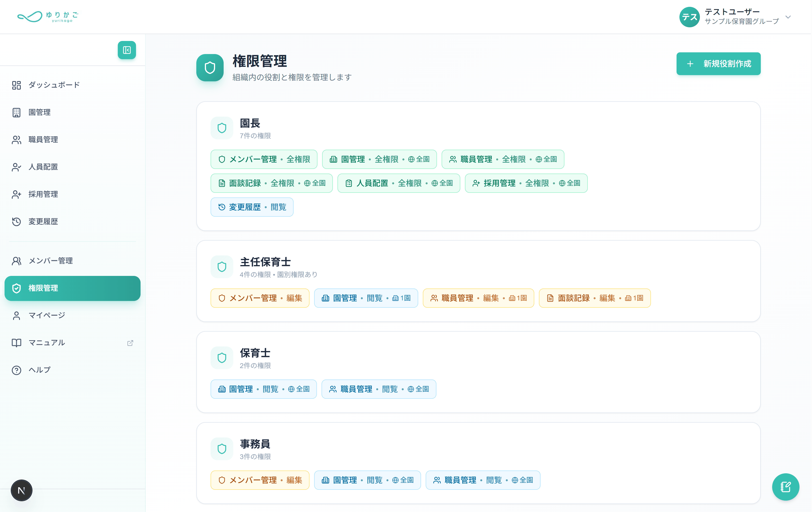Open the floating memo edit button
Viewport: 812px width, 512px height.
coord(785,487)
